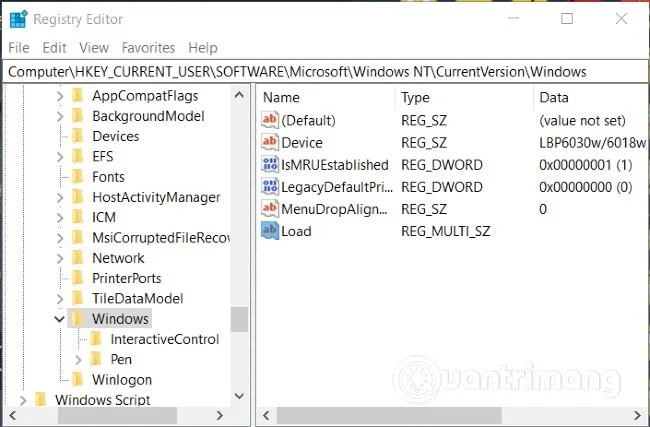Click the LegacyDefaultPri... DWORD value icon

point(270,187)
